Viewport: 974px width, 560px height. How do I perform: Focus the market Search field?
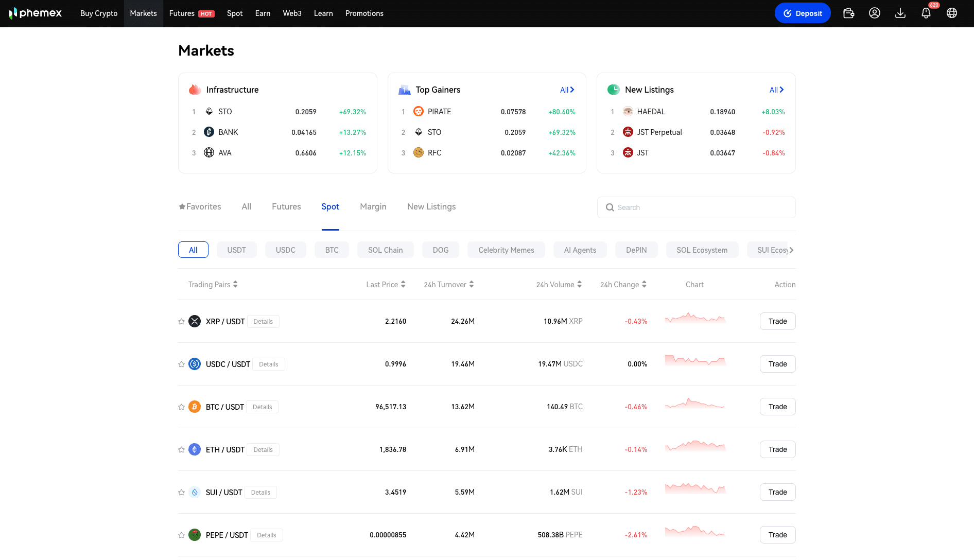[x=696, y=207]
